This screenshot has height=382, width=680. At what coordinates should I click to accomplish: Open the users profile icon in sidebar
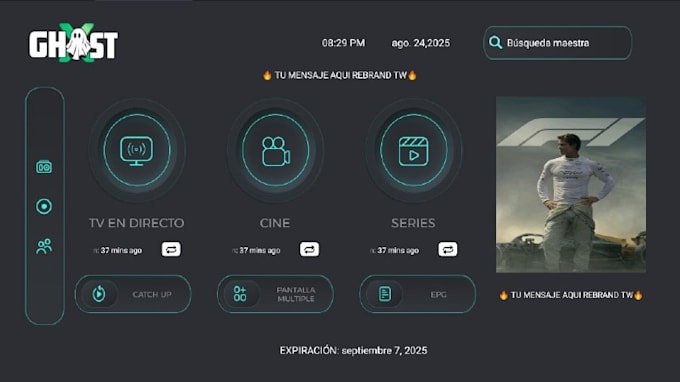coord(44,246)
